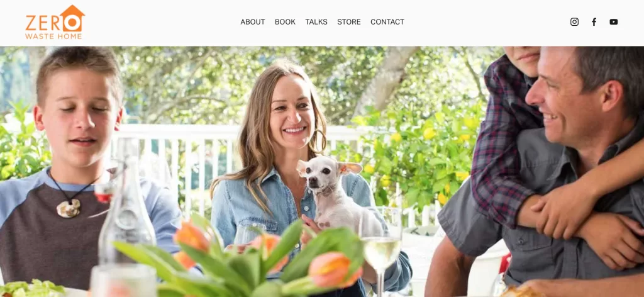Click the orange house icon in the logo
This screenshot has height=297, width=644.
coord(72,18)
